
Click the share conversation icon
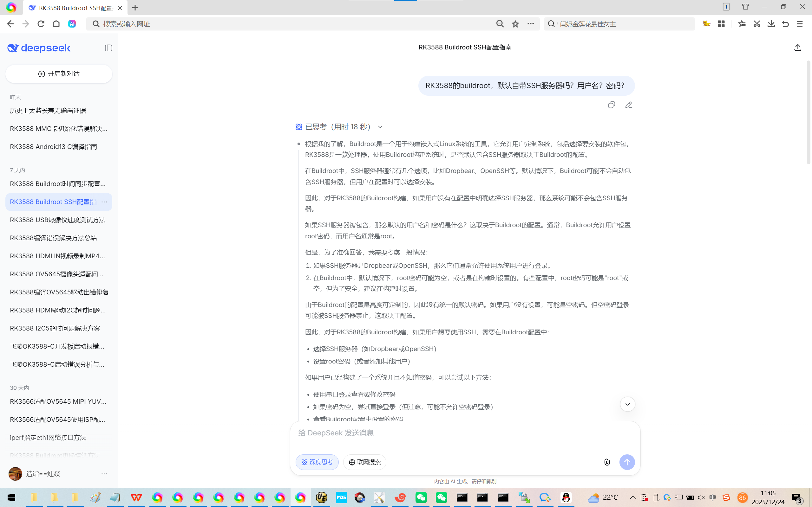pyautogui.click(x=798, y=48)
